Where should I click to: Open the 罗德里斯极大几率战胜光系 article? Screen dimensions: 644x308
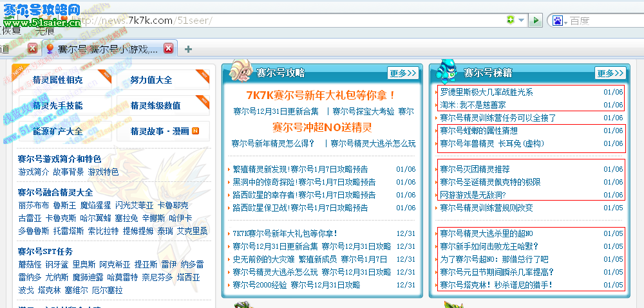486,93
